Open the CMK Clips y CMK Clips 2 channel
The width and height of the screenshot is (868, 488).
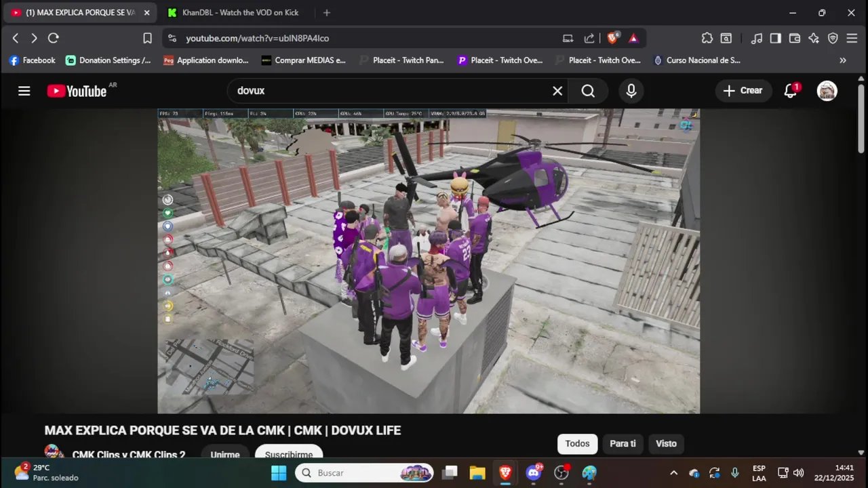coord(129,455)
